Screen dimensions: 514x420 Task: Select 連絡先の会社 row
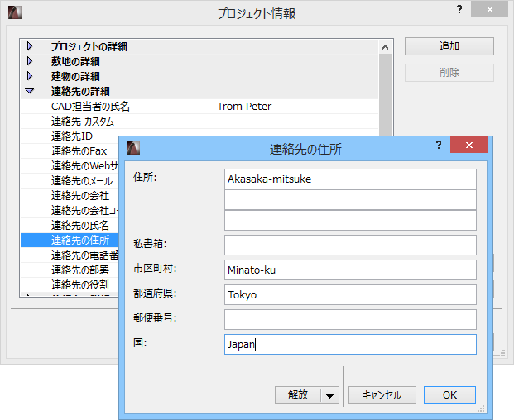70,196
